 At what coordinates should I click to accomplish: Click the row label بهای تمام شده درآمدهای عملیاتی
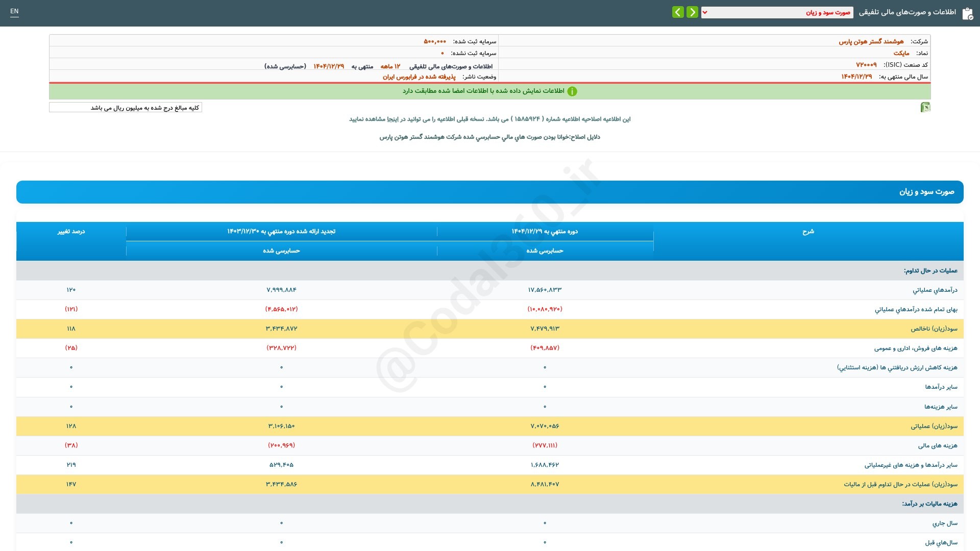(916, 310)
